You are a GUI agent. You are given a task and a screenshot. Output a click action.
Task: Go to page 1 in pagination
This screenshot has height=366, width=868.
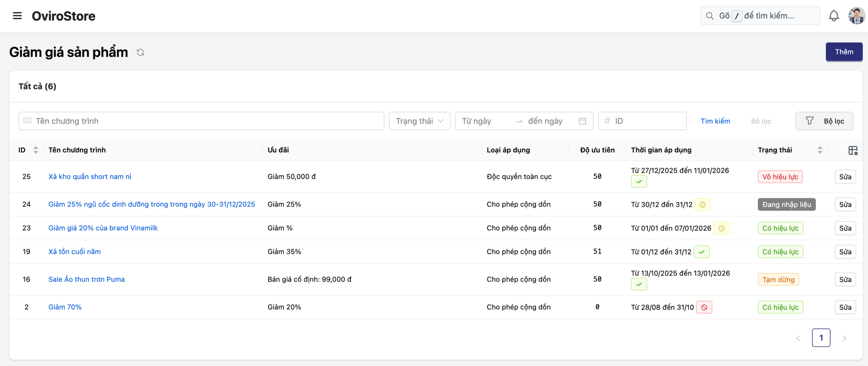(x=821, y=338)
